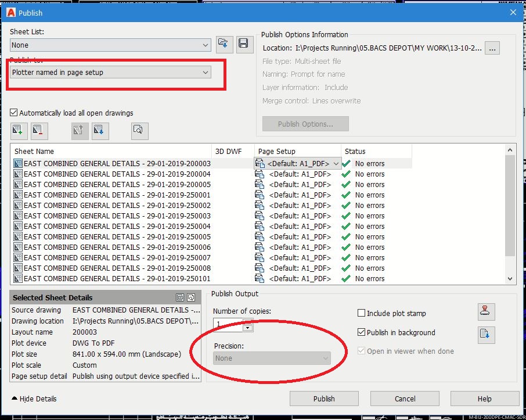This screenshot has height=420, width=526.
Task: Click the Publish button
Action: [324, 399]
